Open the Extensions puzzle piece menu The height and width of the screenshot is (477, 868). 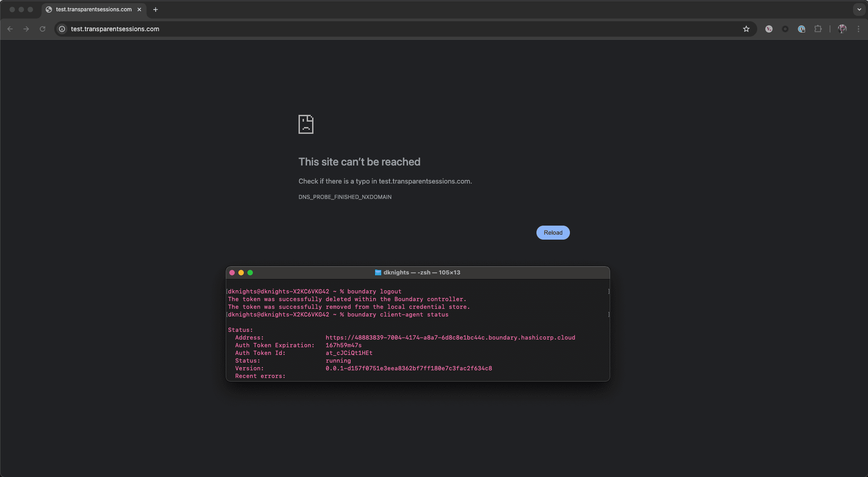tap(818, 29)
